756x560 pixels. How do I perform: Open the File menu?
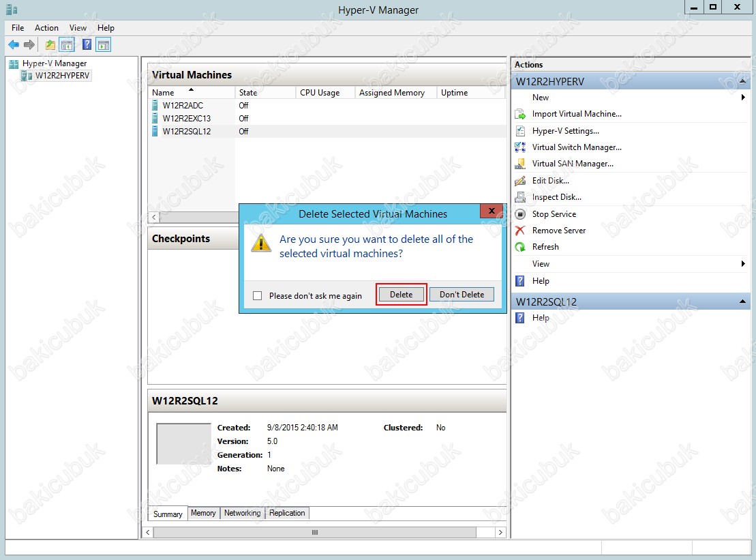pyautogui.click(x=18, y=28)
